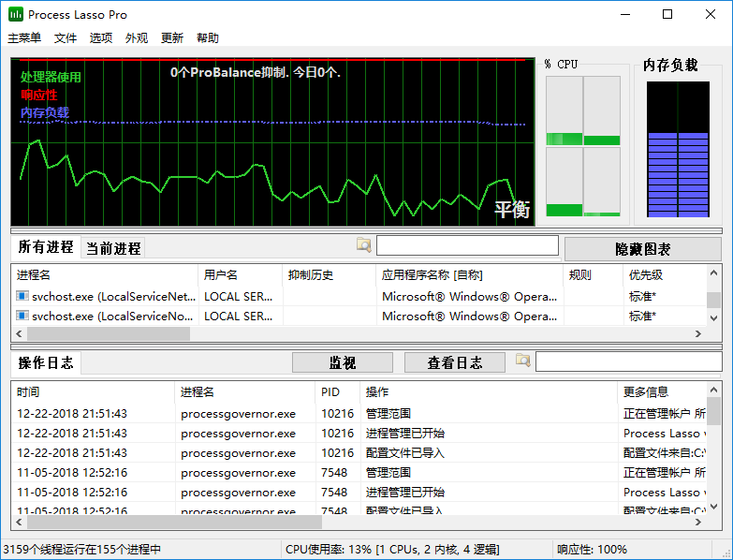The width and height of the screenshot is (733, 560).
Task: Sort process list by 用户名 column
Action: (241, 275)
